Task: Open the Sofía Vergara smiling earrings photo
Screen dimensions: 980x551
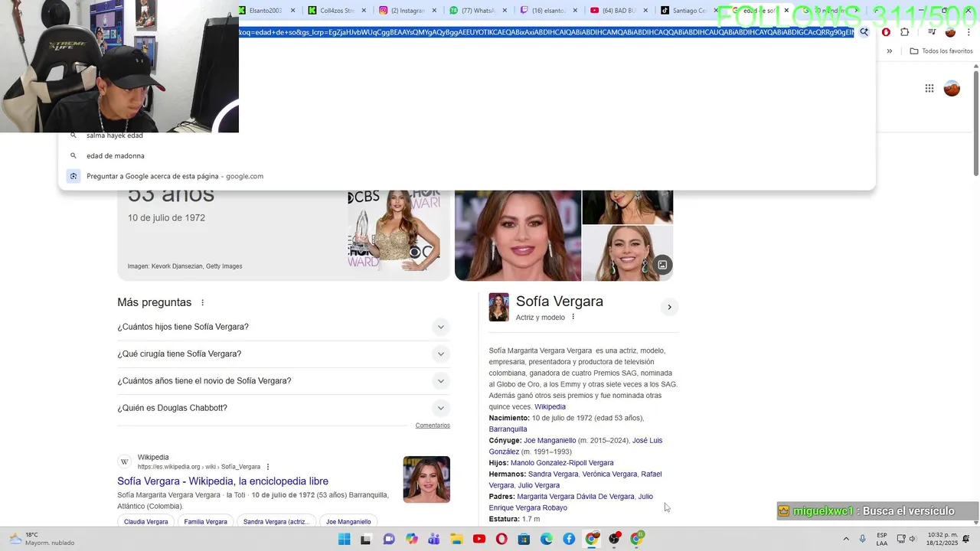Action: 627,253
